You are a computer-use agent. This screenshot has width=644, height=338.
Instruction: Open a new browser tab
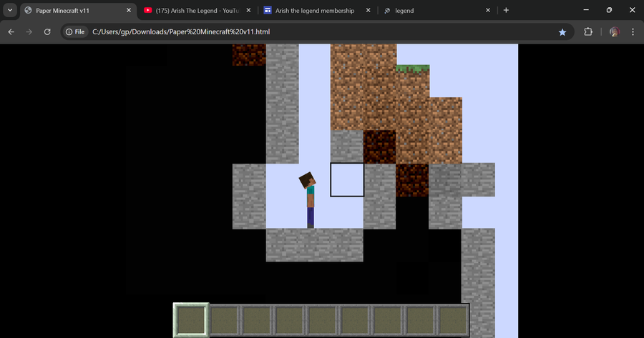tap(506, 10)
